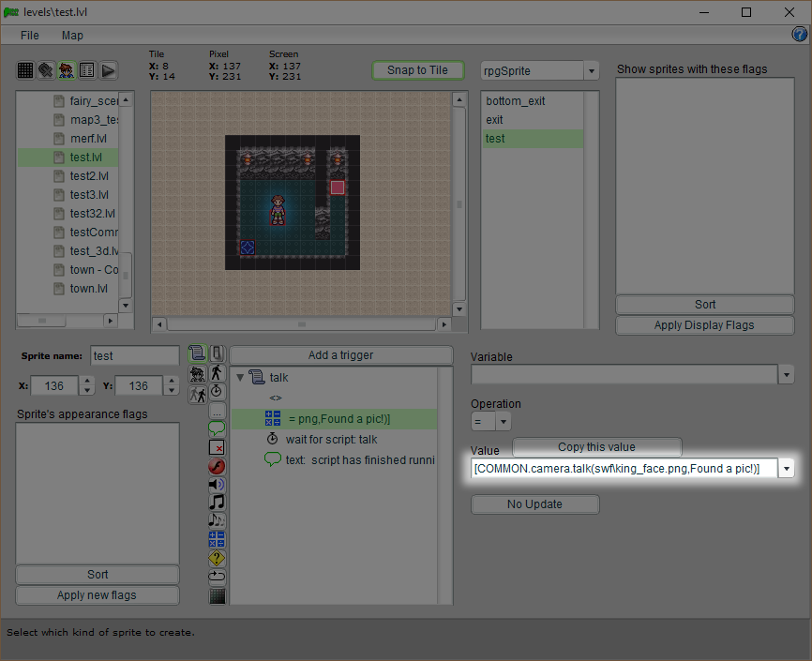The height and width of the screenshot is (661, 812).
Task: Open the rpgSprite type dropdown
Action: click(591, 71)
